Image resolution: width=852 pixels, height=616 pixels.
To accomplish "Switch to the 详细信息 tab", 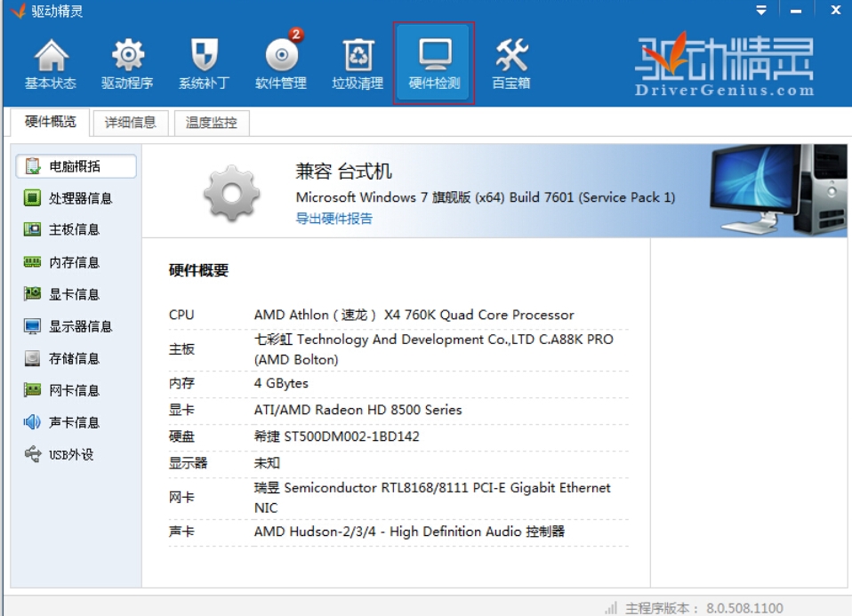I will tap(131, 123).
